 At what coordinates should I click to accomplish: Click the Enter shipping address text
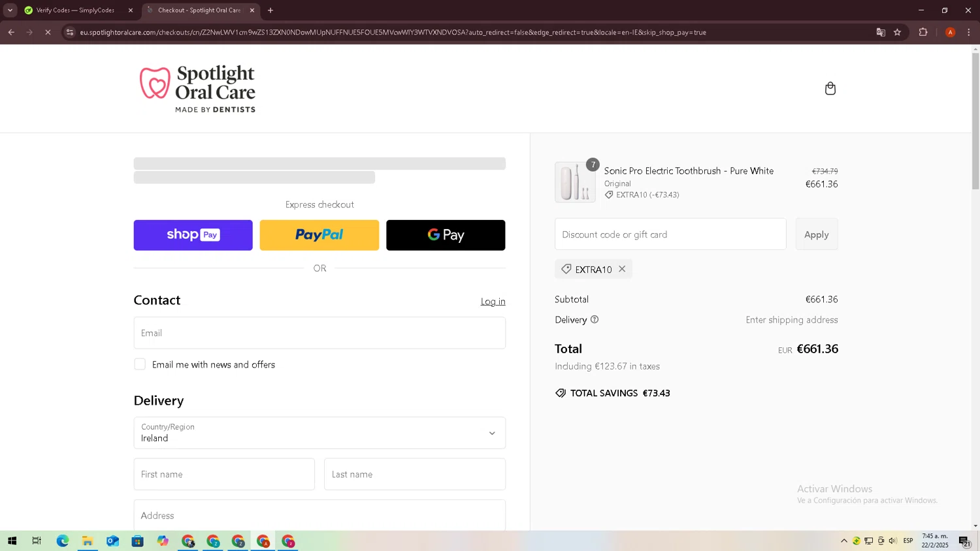pos(792,320)
